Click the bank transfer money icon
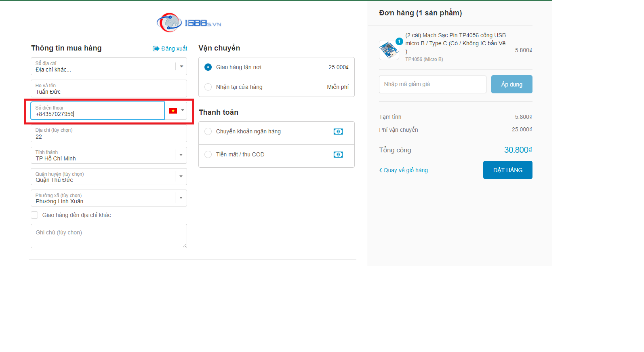Image resolution: width=644 pixels, height=352 pixels. click(x=338, y=132)
